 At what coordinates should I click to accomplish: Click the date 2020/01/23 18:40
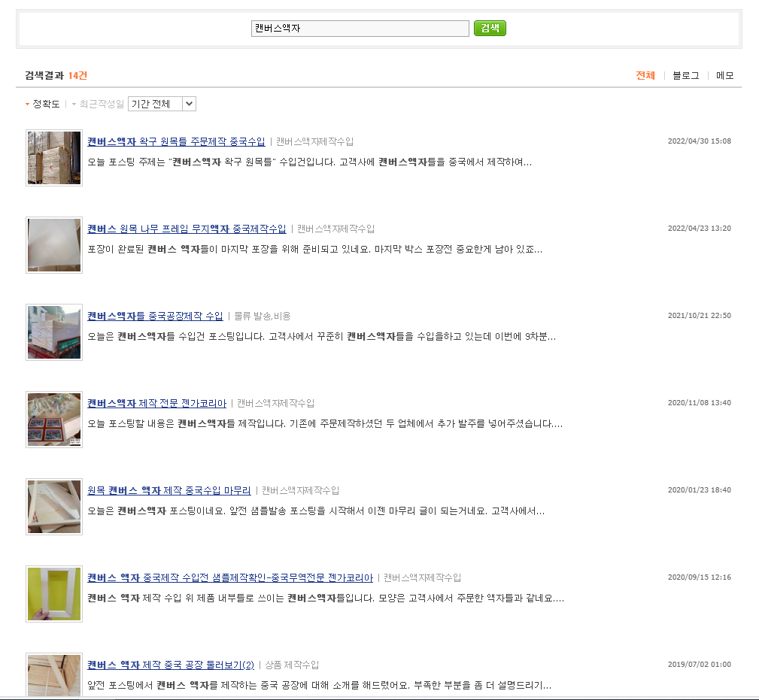point(700,489)
